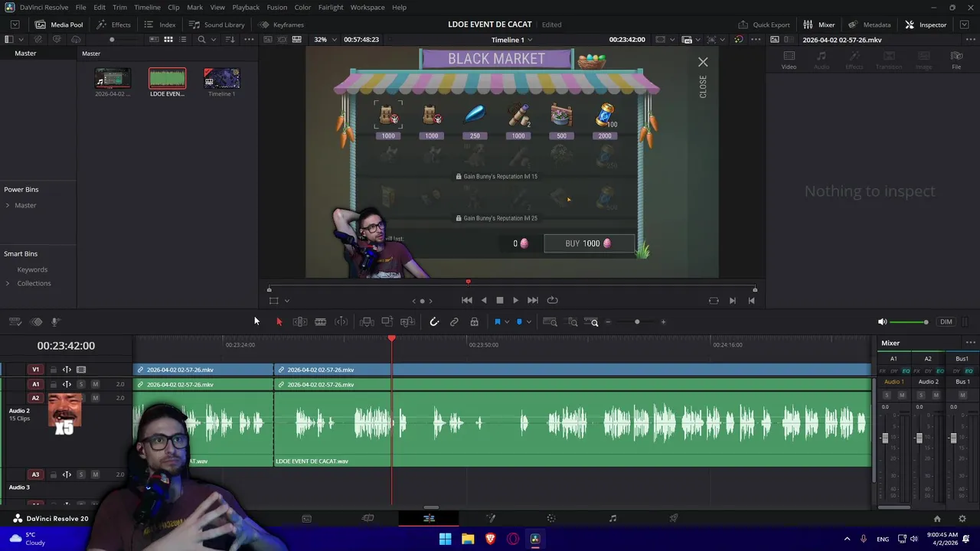980x551 pixels.
Task: Click the Insert Clip toolbar icon
Action: (367, 322)
